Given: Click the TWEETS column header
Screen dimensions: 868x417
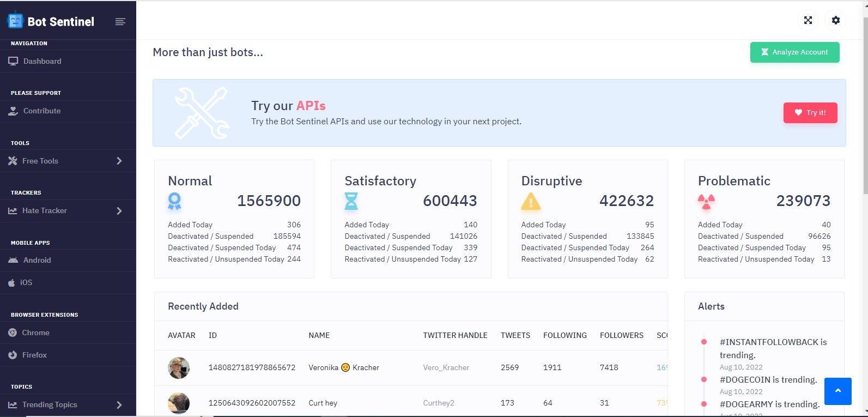Looking at the screenshot, I should coord(515,335).
